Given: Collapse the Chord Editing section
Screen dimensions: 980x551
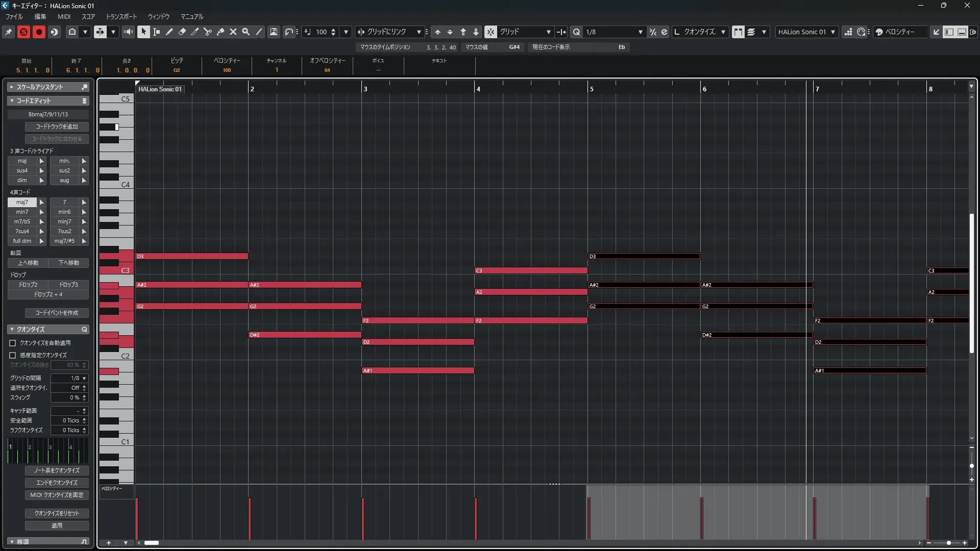Looking at the screenshot, I should pyautogui.click(x=12, y=101).
